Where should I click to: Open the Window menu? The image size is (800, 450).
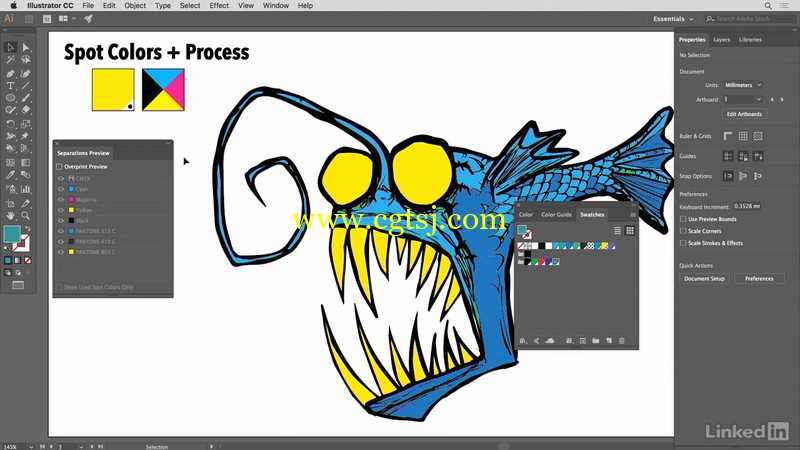[276, 6]
